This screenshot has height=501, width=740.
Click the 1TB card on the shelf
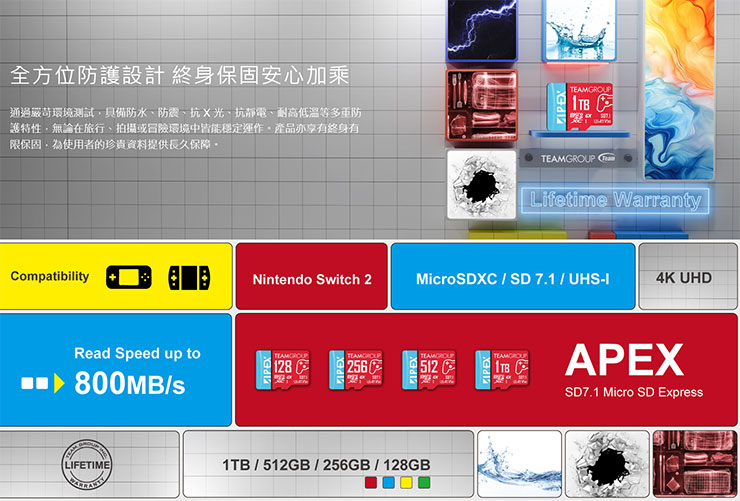580,107
